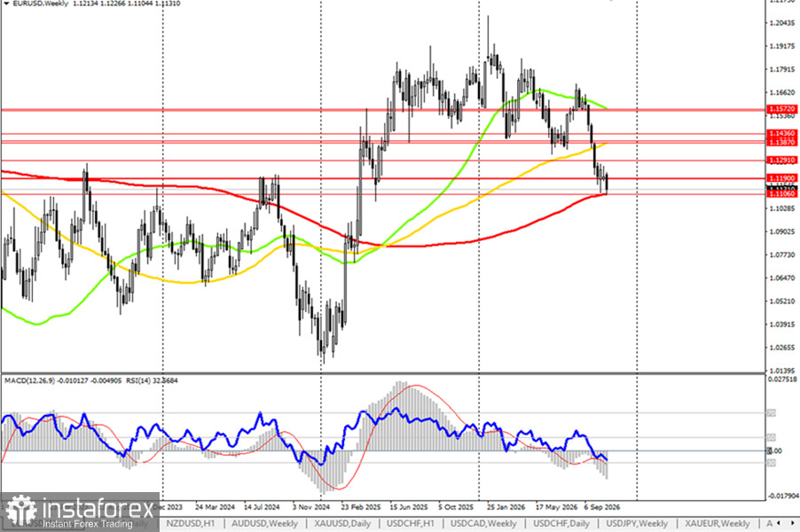Image resolution: width=800 pixels, height=532 pixels.
Task: Open the AUDUSD,Weekly chart tab
Action: 264,523
